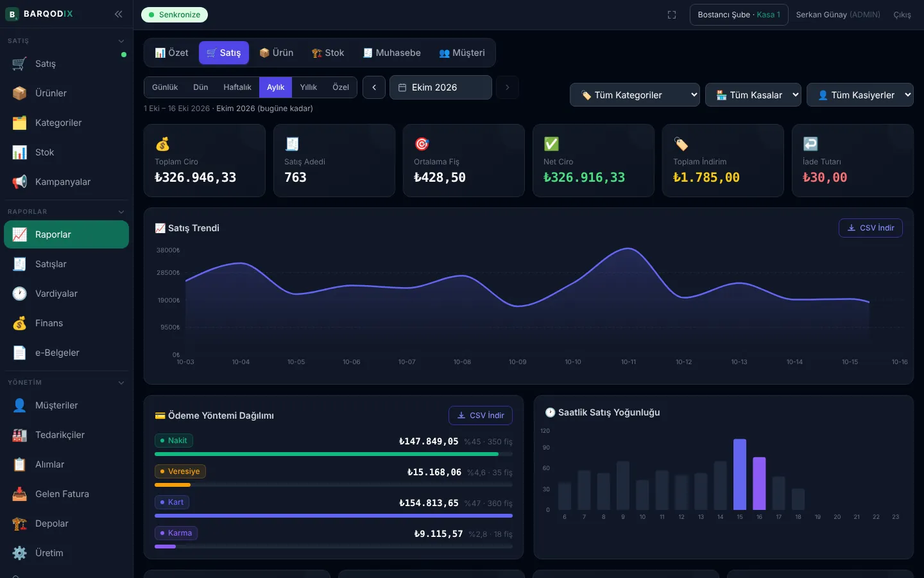This screenshot has width=924, height=578.
Task: Open the Kategoriler folder icon
Action: click(x=20, y=123)
